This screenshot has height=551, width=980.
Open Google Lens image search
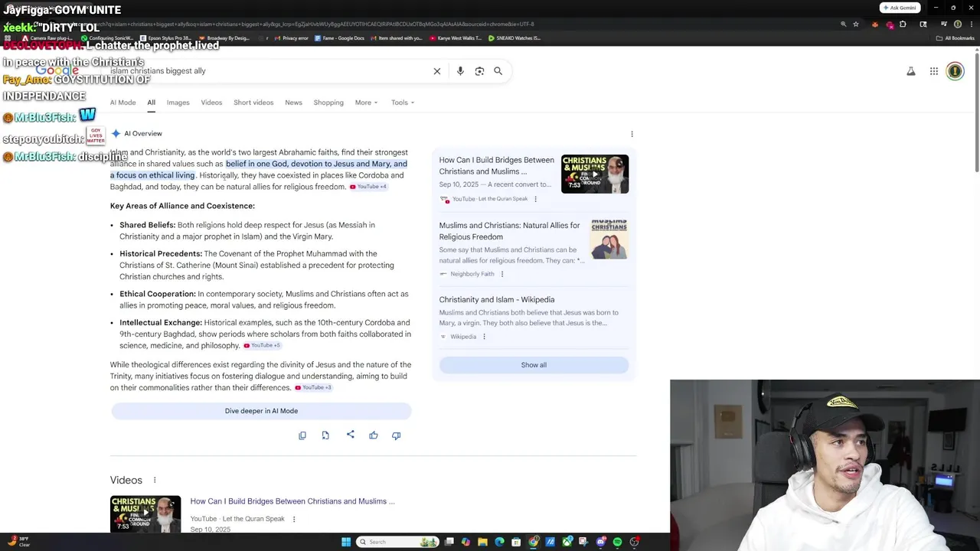click(x=479, y=71)
